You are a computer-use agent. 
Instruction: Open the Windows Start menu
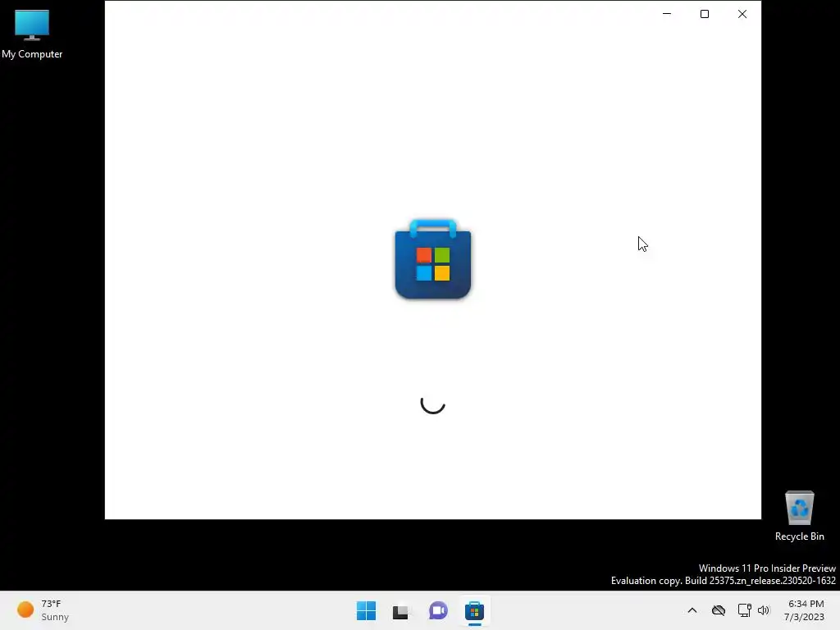(x=367, y=610)
